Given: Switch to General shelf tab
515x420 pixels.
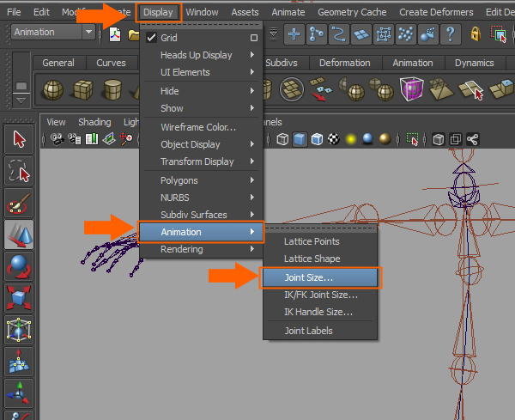Looking at the screenshot, I should pos(58,63).
